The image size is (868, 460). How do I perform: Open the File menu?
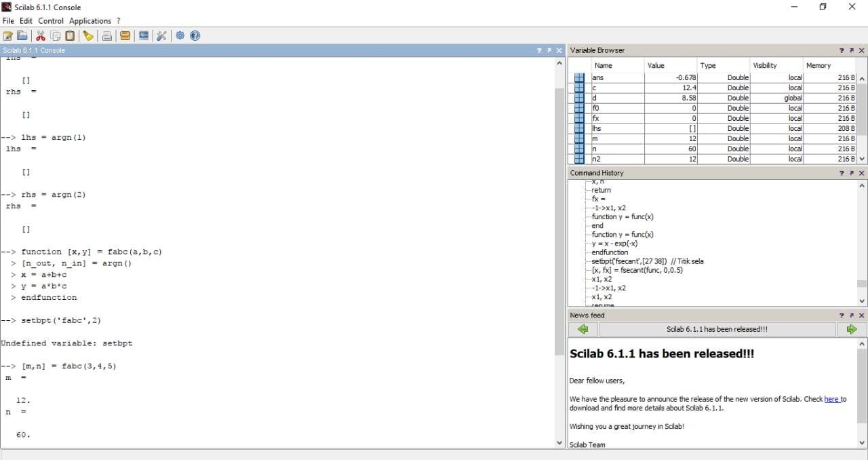[x=8, y=21]
